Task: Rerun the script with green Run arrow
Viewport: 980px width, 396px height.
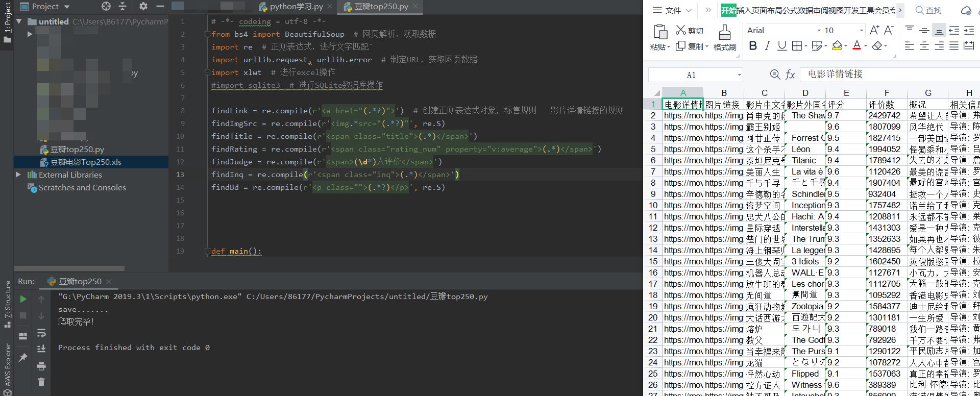Action: point(23,299)
